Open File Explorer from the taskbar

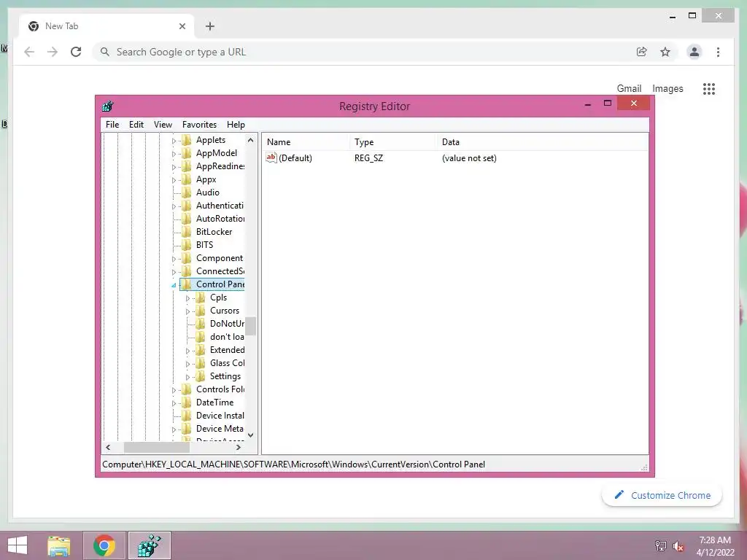coord(59,545)
